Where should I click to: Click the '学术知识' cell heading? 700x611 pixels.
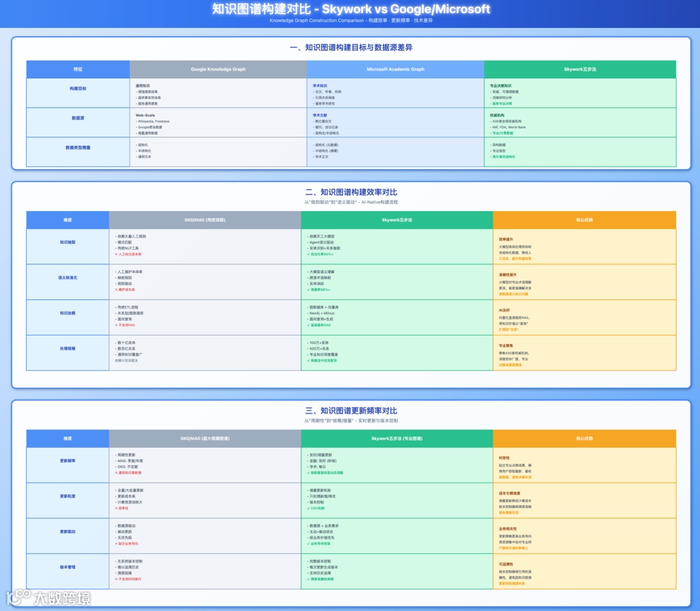(x=320, y=86)
